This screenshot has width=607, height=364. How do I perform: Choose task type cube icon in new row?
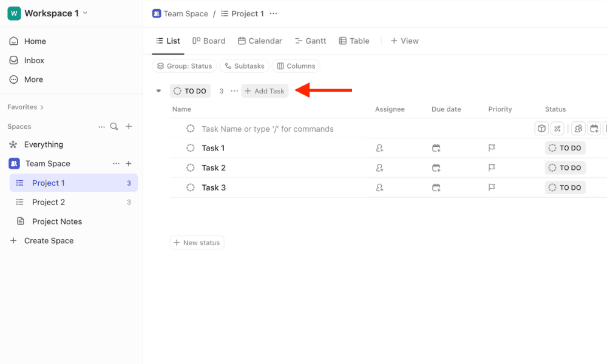(x=541, y=129)
